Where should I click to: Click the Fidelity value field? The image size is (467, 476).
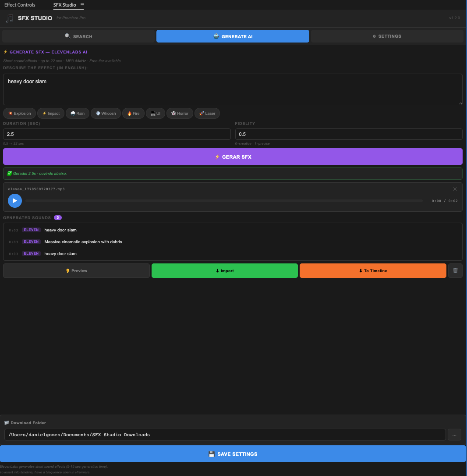click(x=349, y=134)
